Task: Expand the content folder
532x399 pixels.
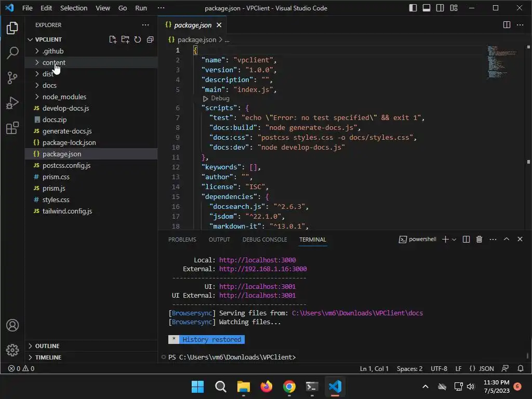Action: [91, 62]
